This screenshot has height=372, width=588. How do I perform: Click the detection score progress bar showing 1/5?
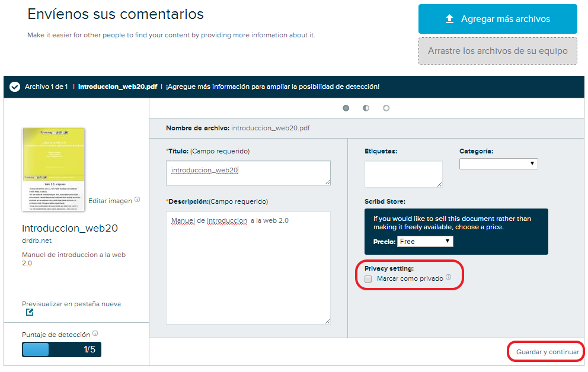[61, 349]
